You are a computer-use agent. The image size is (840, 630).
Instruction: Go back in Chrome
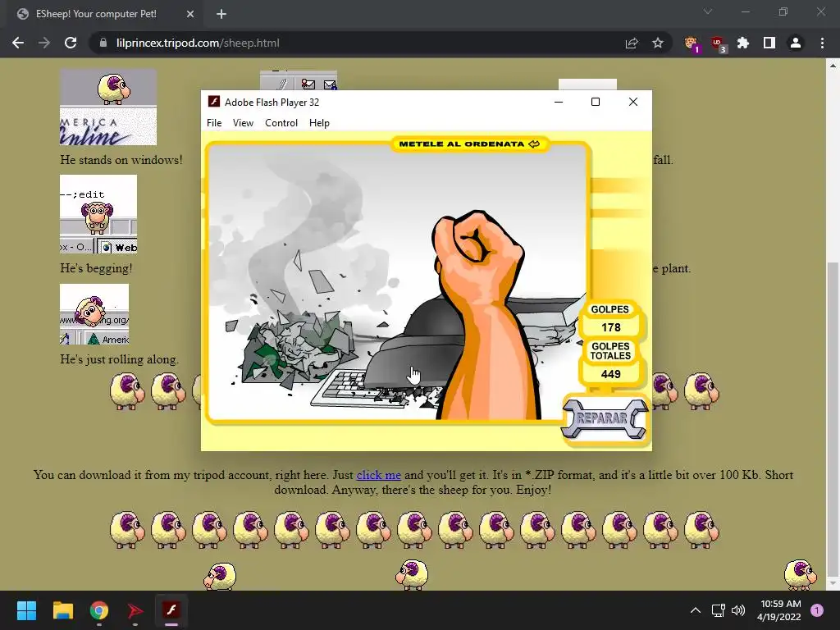18,43
